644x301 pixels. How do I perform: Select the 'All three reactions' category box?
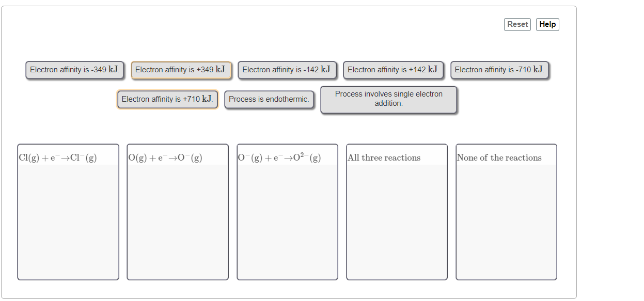pos(397,212)
